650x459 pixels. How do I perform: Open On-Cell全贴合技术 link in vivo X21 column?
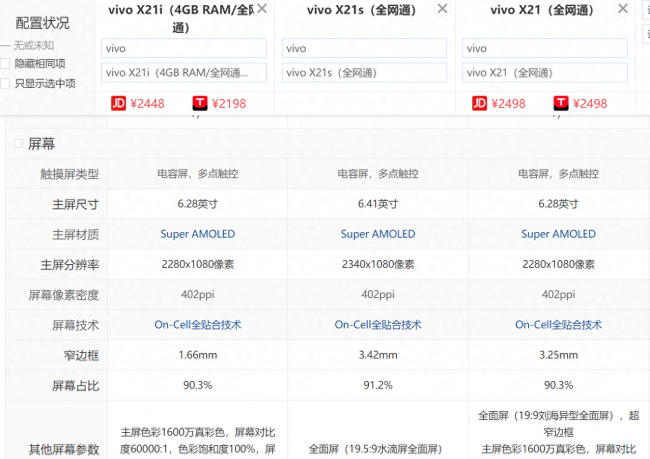coord(558,325)
